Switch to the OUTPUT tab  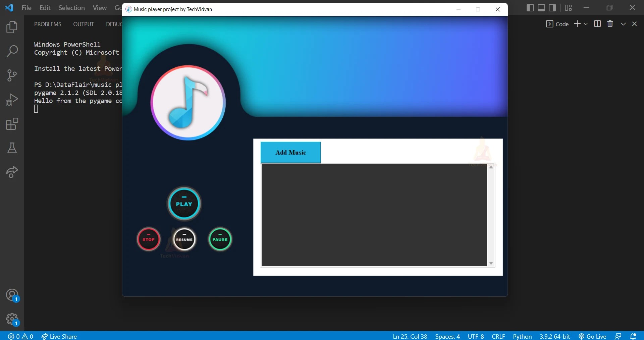pos(83,24)
